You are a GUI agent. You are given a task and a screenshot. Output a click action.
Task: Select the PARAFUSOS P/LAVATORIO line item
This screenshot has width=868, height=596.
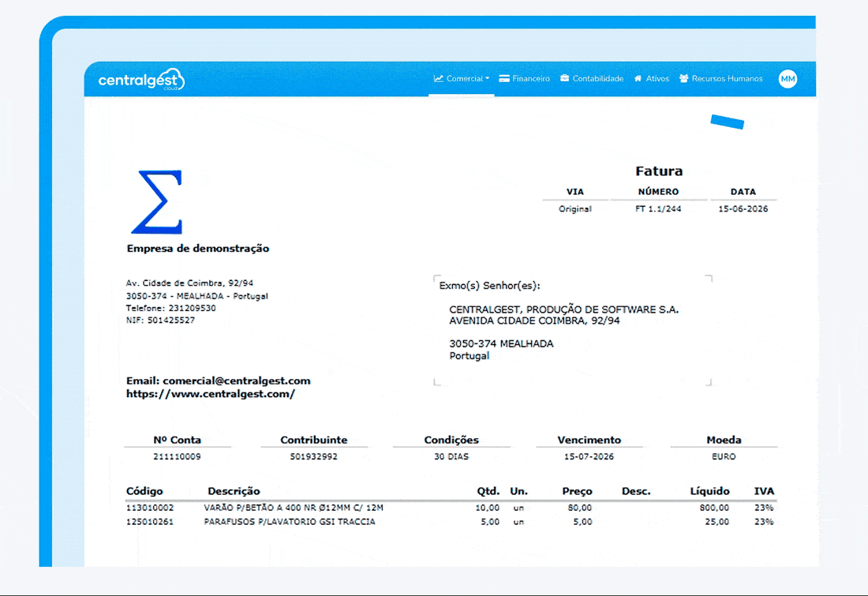450,522
